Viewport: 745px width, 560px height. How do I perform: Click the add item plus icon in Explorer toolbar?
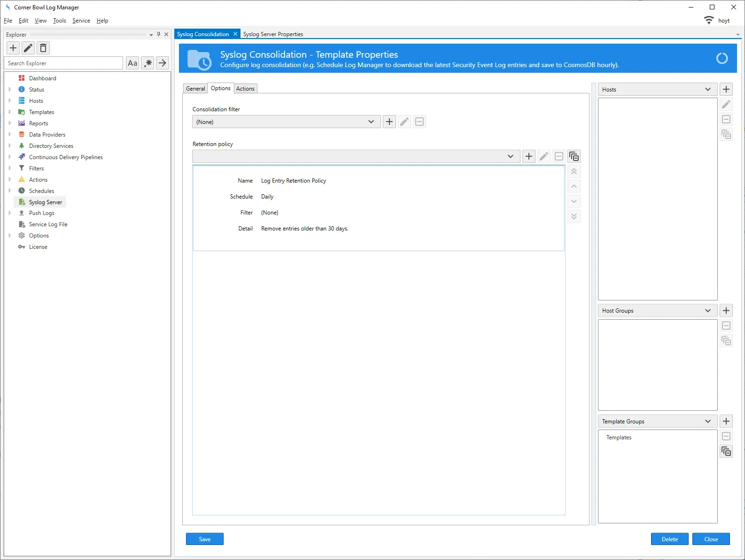[13, 48]
